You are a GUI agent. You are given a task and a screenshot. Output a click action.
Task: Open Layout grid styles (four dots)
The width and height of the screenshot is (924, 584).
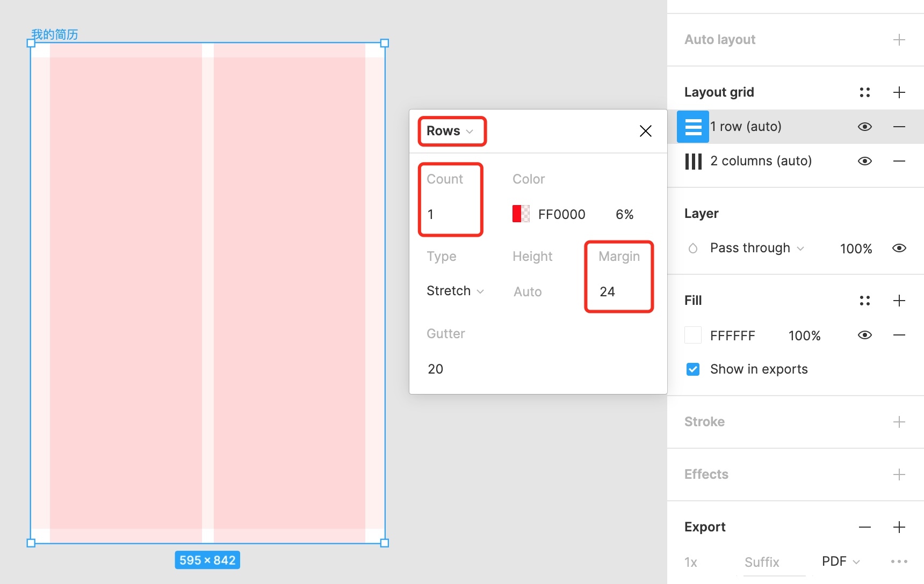pos(864,92)
